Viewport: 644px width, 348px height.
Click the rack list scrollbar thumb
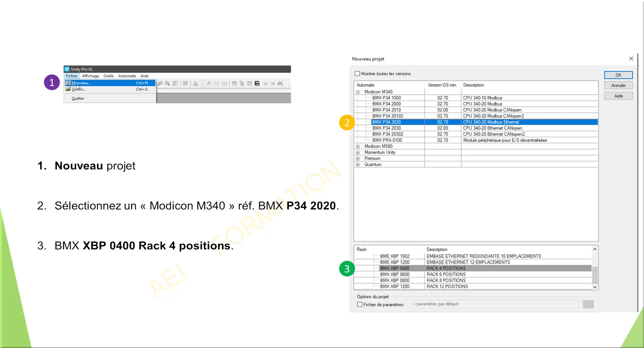tap(595, 275)
